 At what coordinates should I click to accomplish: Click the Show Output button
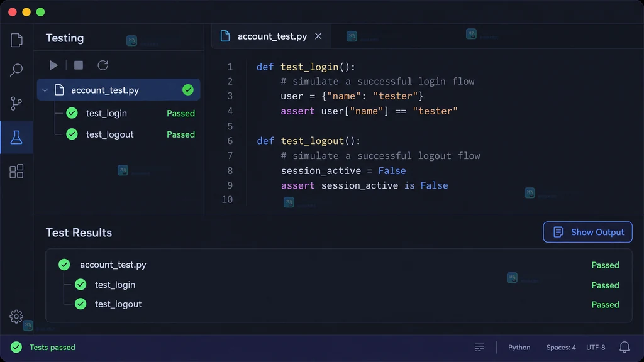[588, 232]
